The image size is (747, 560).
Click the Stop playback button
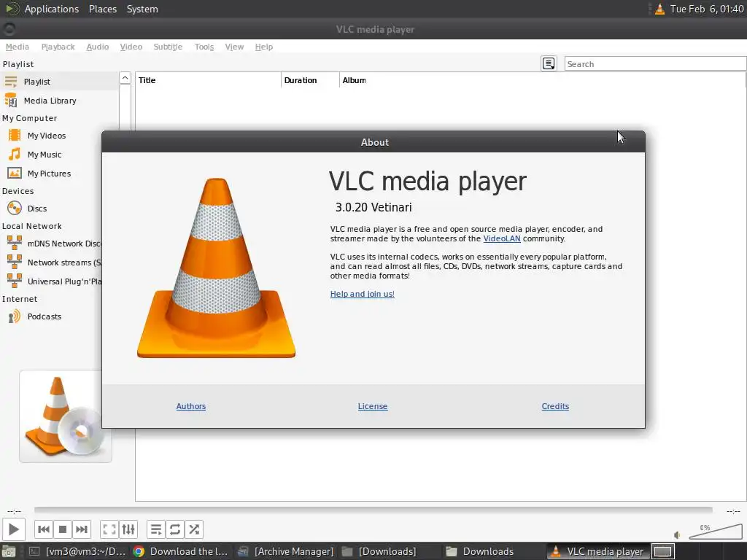tap(63, 529)
